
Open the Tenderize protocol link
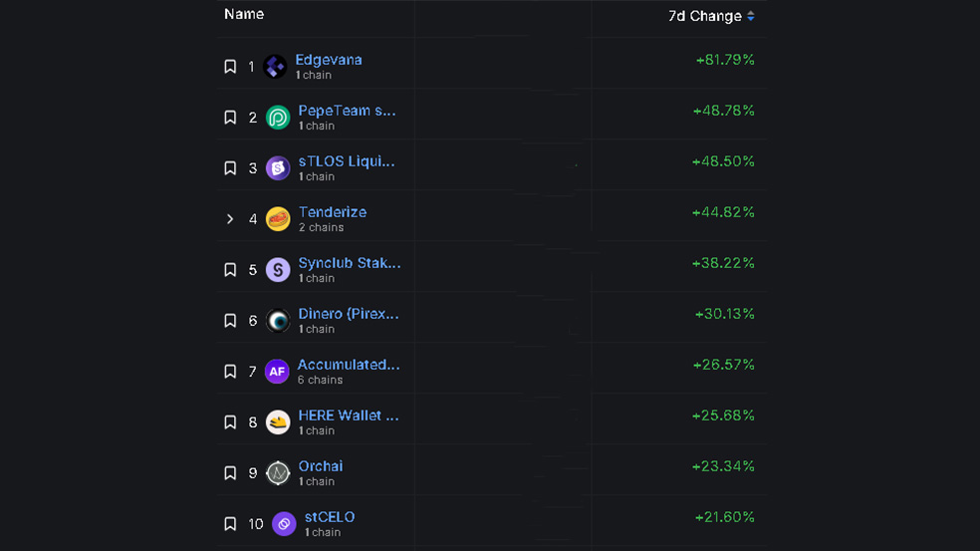tap(333, 212)
